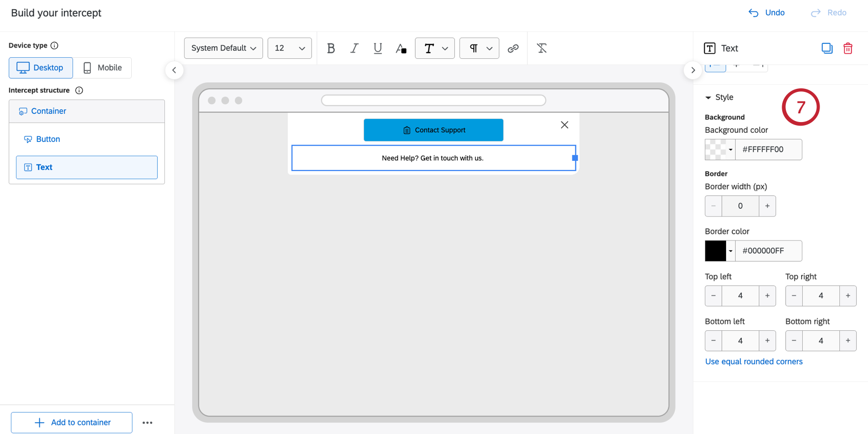The height and width of the screenshot is (434, 868).
Task: Show Device type info tooltip icon
Action: [x=55, y=45]
